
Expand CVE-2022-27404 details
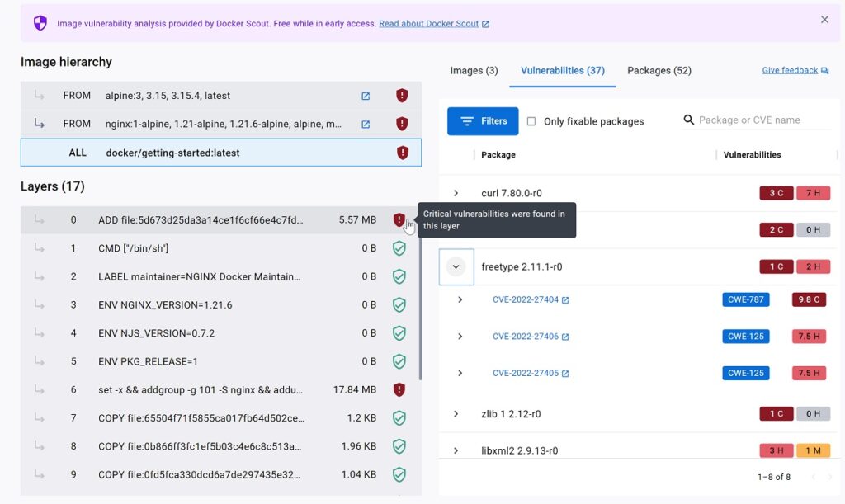pos(460,299)
